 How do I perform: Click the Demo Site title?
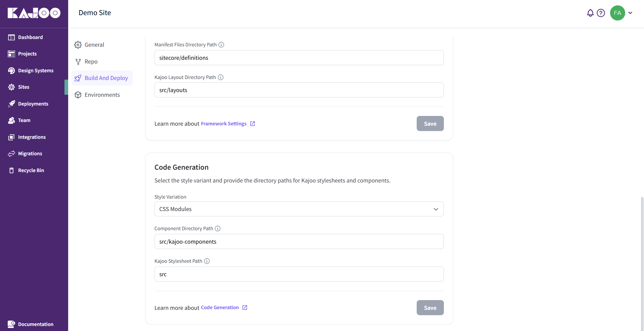(95, 13)
